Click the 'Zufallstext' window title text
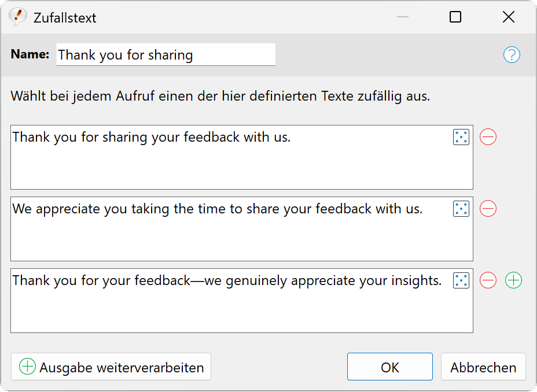The width and height of the screenshot is (537, 392). (65, 18)
